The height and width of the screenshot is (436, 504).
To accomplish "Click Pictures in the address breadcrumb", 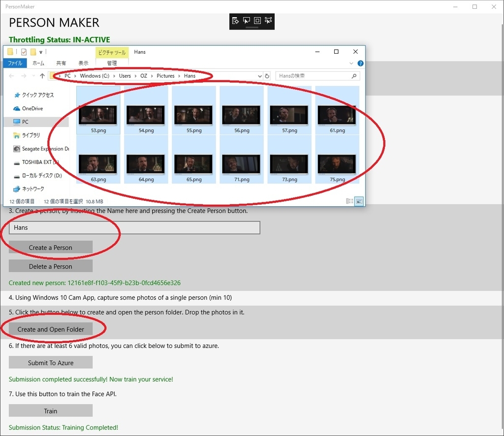I will pyautogui.click(x=165, y=76).
